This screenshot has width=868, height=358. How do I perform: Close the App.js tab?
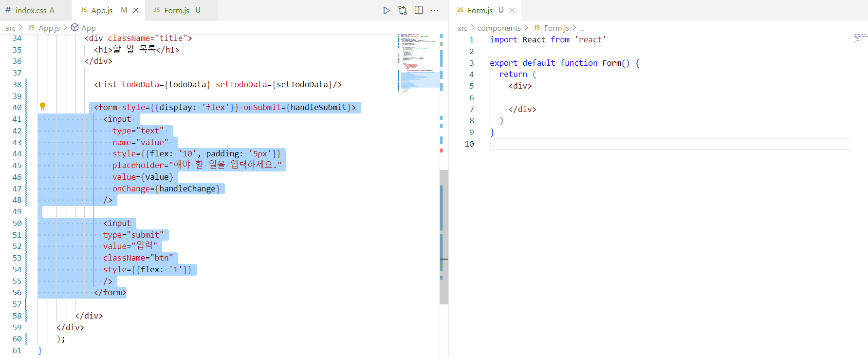click(136, 10)
